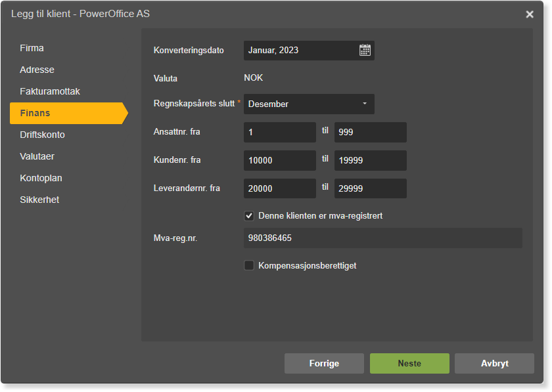Open the Fakturamottak section
Image resolution: width=552 pixels, height=392 pixels.
point(50,91)
